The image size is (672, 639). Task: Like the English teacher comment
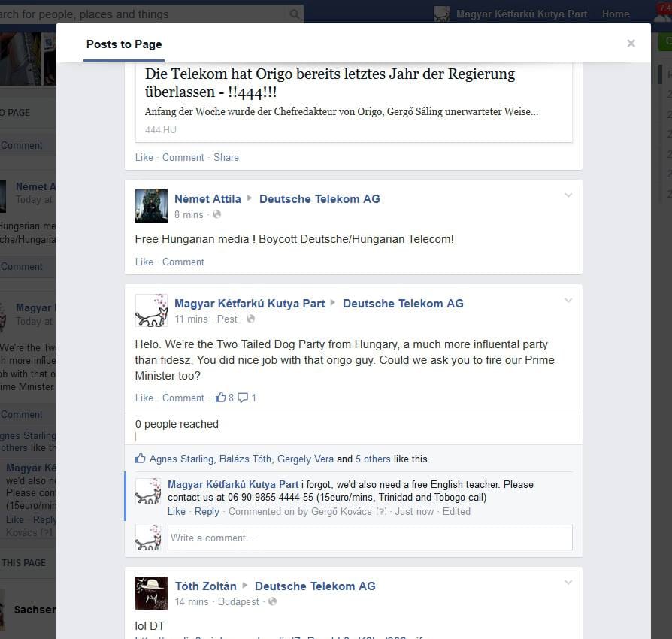pos(177,511)
